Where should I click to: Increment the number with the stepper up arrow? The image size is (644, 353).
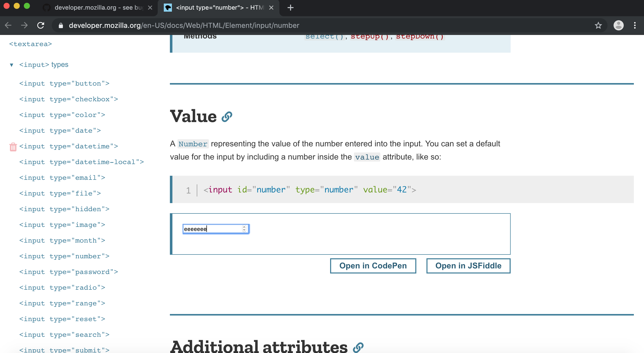[244, 227]
